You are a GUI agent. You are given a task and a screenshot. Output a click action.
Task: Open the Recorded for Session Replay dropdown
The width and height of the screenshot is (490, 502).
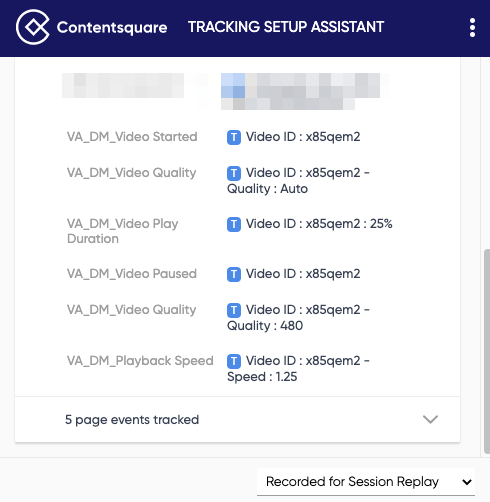[x=366, y=482]
